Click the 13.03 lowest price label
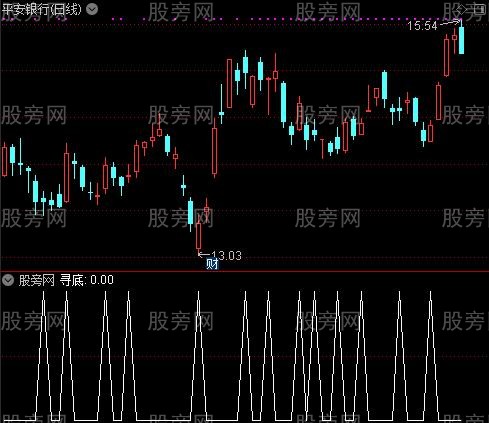Viewport: 489px width, 423px height. 226,256
